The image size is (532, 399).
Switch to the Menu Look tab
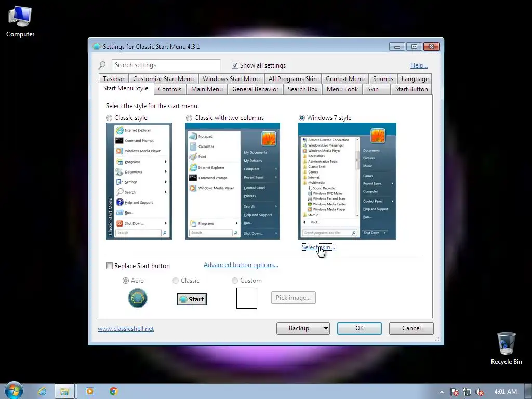(x=342, y=89)
